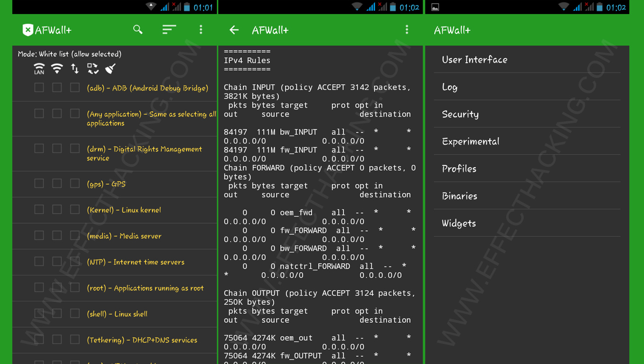Select the (root) – Applications running as root label
Viewport: 644px width, 364px height.
(x=145, y=288)
